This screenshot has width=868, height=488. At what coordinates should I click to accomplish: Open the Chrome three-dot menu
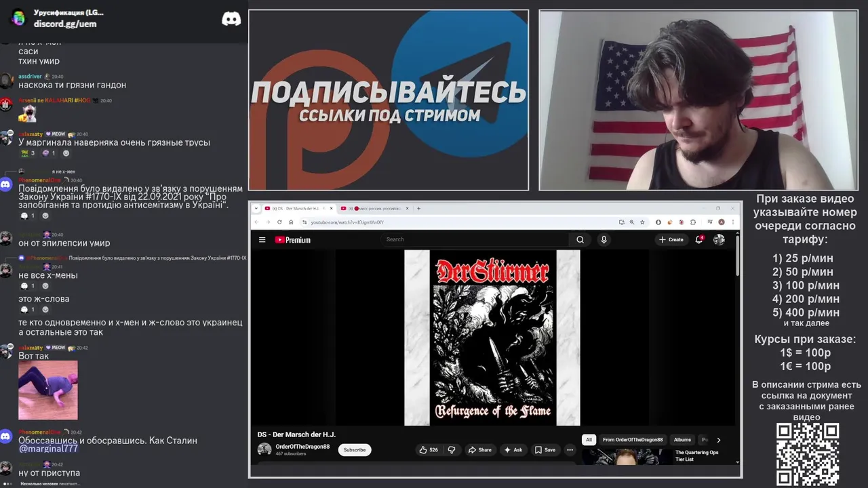point(732,222)
